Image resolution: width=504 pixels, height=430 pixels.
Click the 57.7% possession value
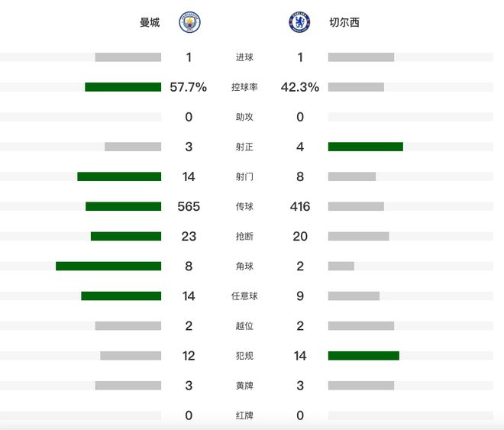pyautogui.click(x=189, y=87)
